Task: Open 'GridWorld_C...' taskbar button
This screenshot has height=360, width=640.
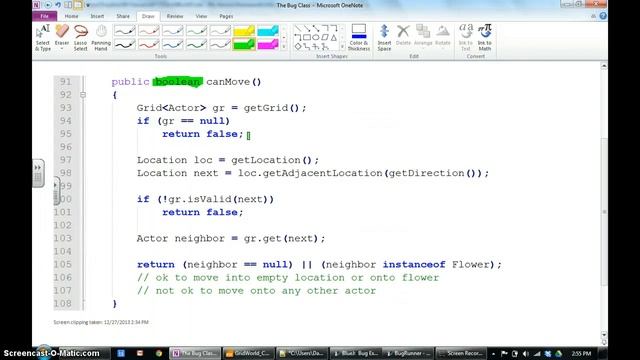Action: [x=248, y=353]
